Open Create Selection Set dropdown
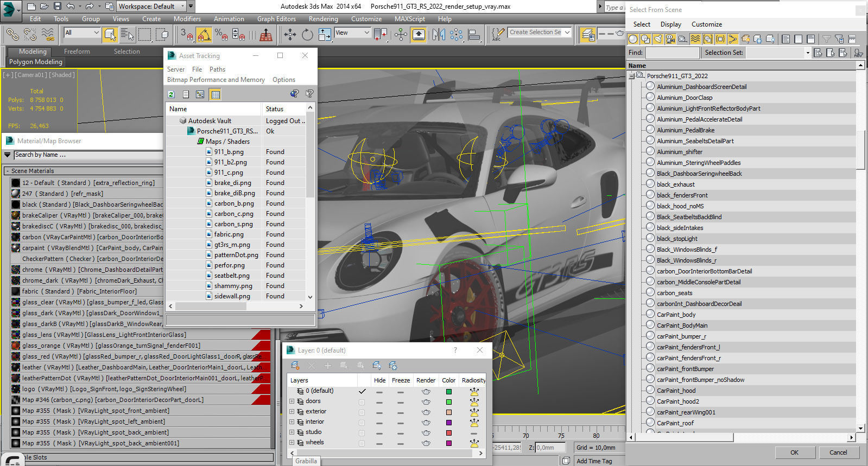868x466 pixels. [x=540, y=33]
